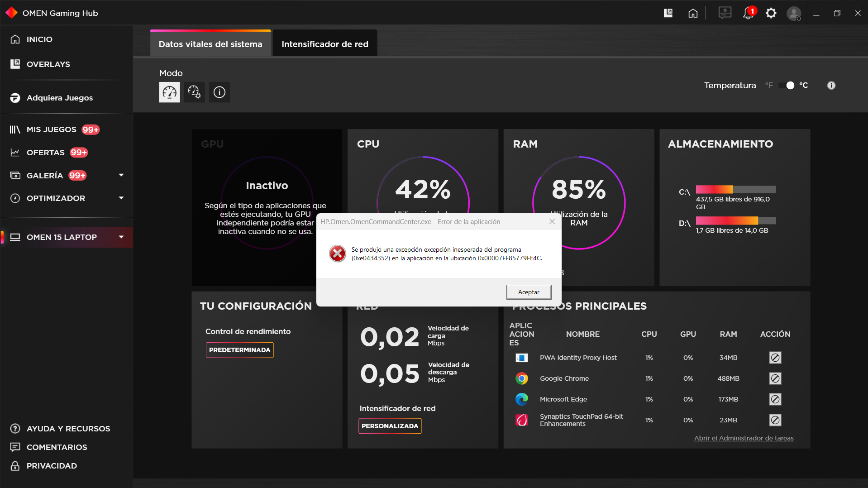Expand the OPTIMIZADOR sidebar arrow
The width and height of the screenshot is (868, 488).
pos(121,198)
